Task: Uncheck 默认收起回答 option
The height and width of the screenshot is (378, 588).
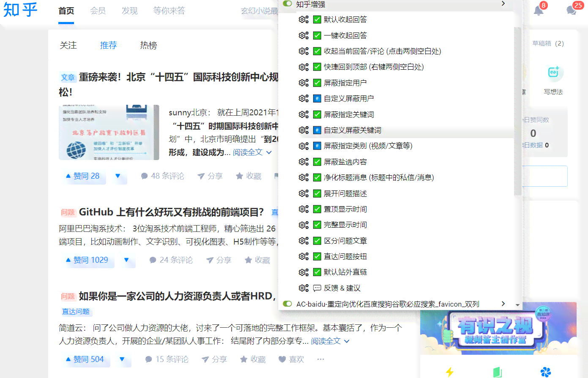Action: click(x=317, y=19)
